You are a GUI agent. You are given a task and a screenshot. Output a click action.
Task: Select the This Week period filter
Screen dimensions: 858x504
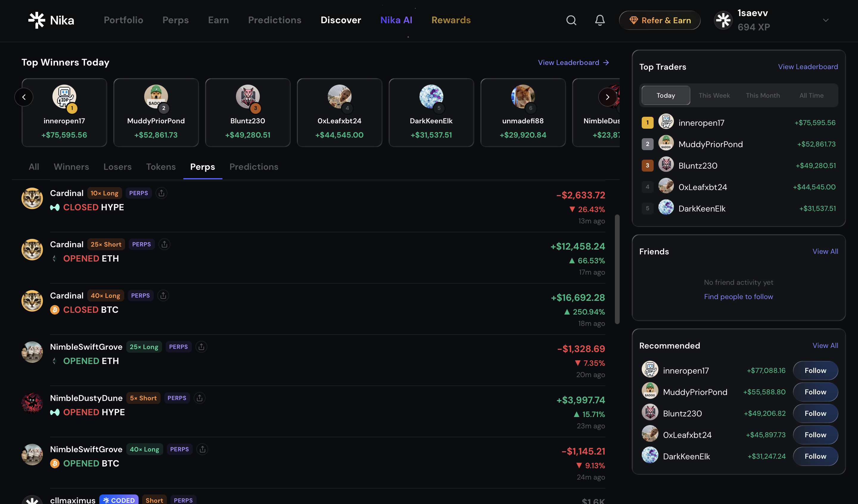(x=714, y=95)
